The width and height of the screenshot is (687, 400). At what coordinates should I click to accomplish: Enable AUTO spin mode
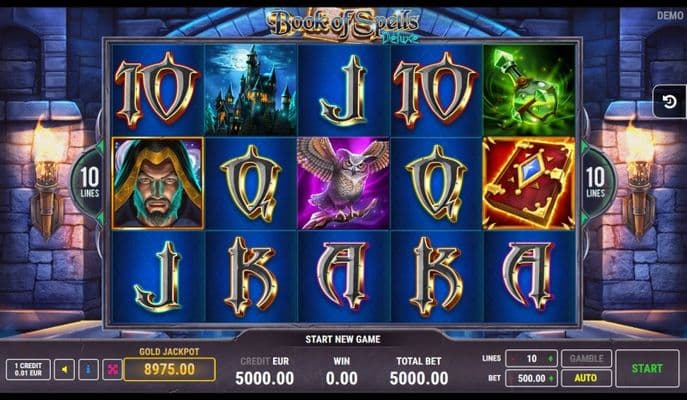(x=586, y=378)
